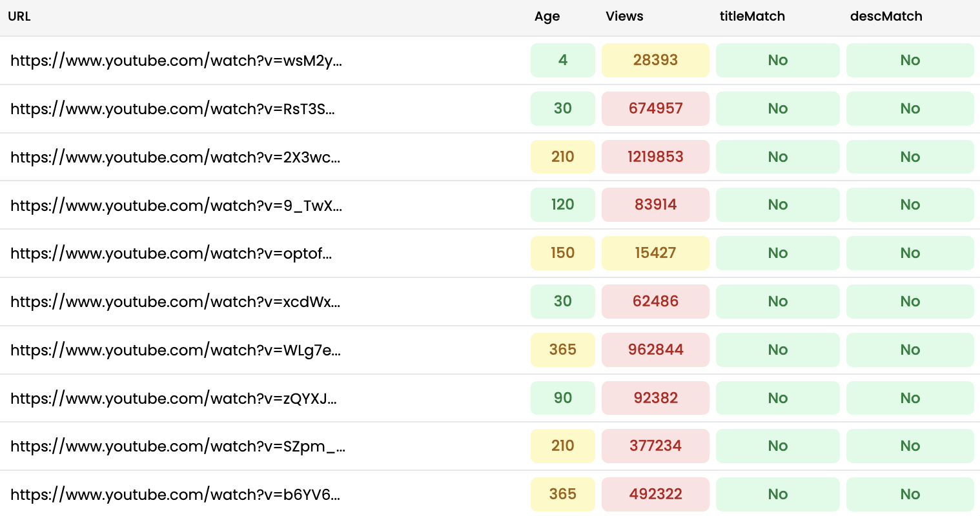The height and width of the screenshot is (516, 980).
Task: Select the Age cell showing 120
Action: tap(563, 205)
